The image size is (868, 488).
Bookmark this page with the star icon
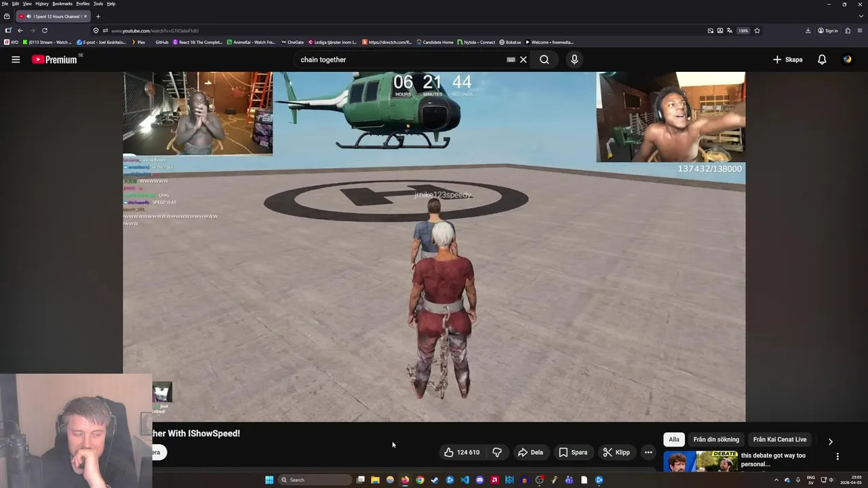757,30
